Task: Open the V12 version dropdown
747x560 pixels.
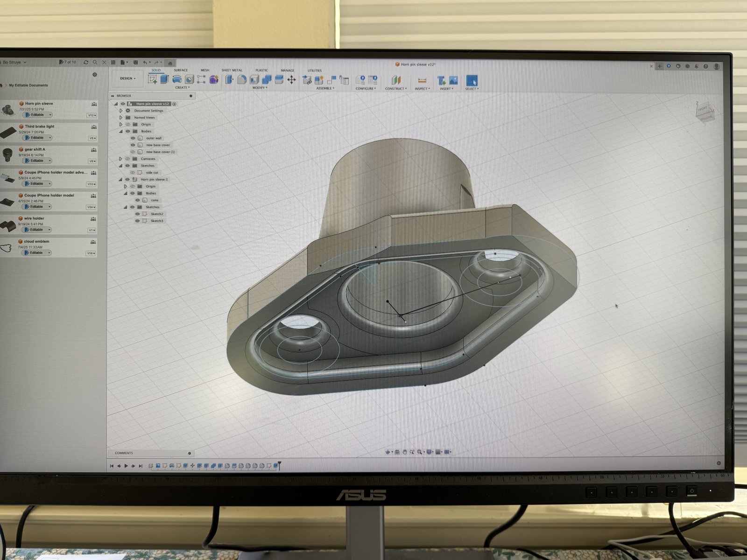Action: (x=92, y=115)
